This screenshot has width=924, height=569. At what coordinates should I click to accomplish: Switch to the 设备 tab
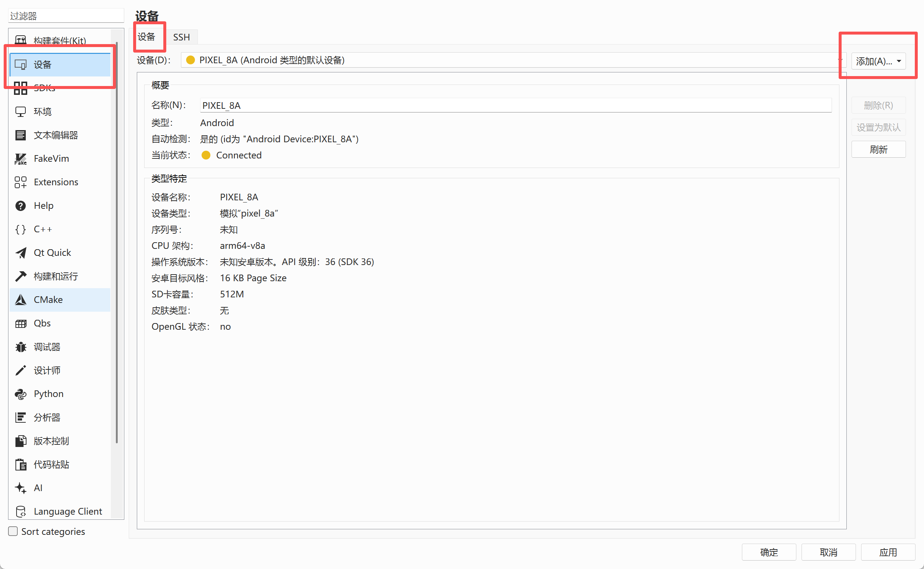[x=146, y=37]
